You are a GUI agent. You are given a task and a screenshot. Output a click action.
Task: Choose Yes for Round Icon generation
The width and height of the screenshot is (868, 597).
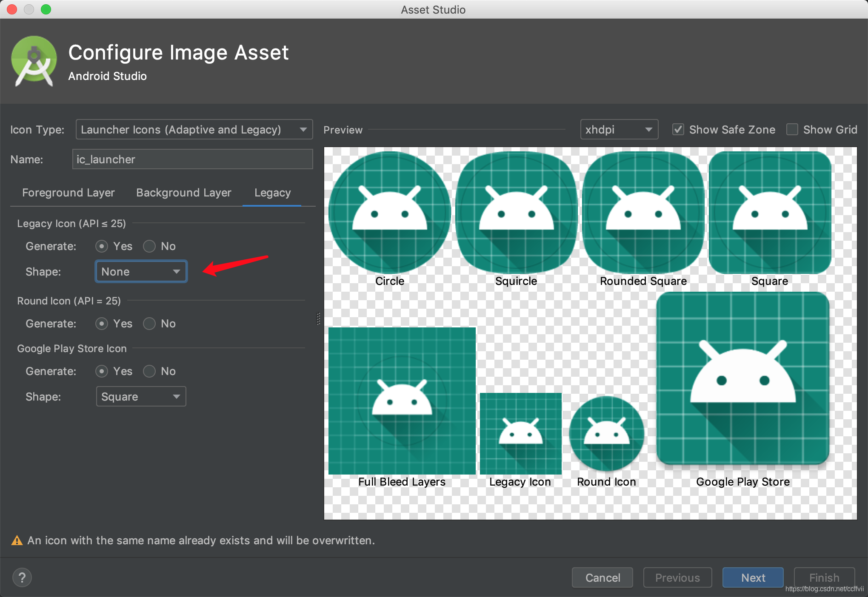coord(102,324)
